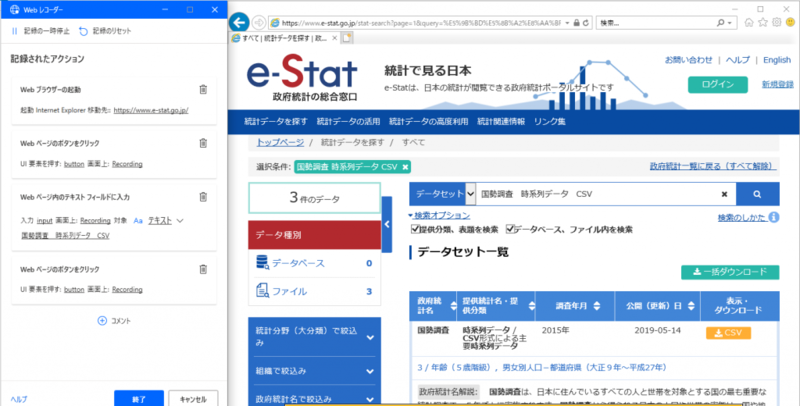
Task: Delete the テキスト フィールドに入力 action
Action: tap(203, 197)
